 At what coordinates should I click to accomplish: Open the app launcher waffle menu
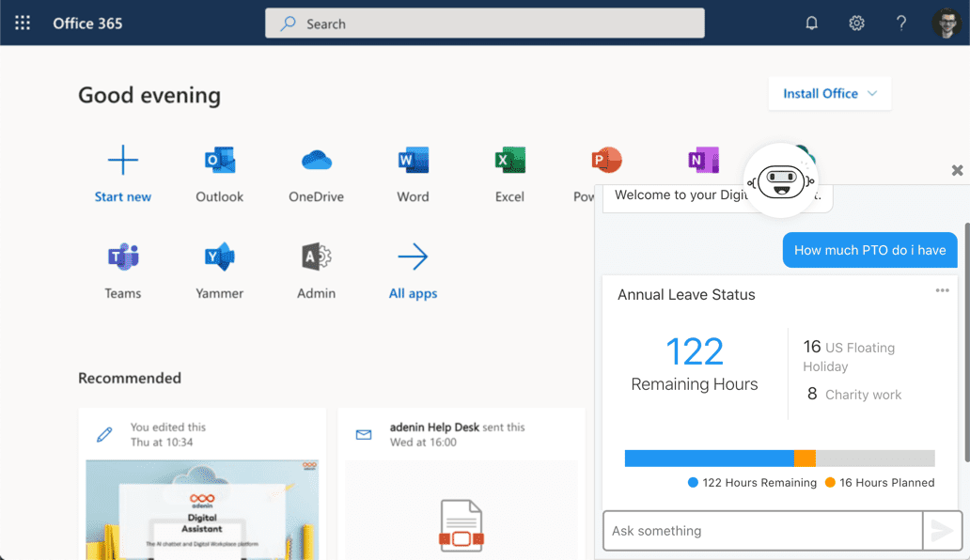click(x=23, y=23)
